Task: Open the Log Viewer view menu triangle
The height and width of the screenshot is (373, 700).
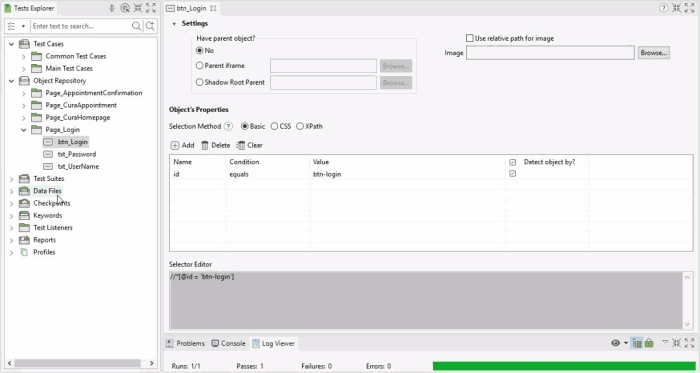Action: (x=665, y=342)
